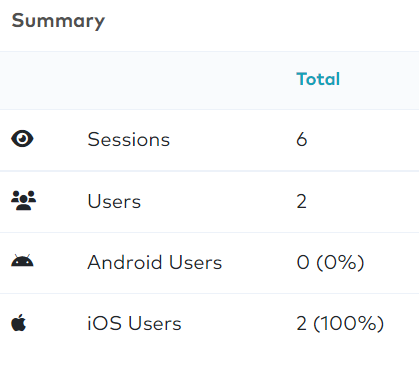Viewport: 419px width, 368px height.
Task: Click the Users total value 2
Action: [301, 201]
